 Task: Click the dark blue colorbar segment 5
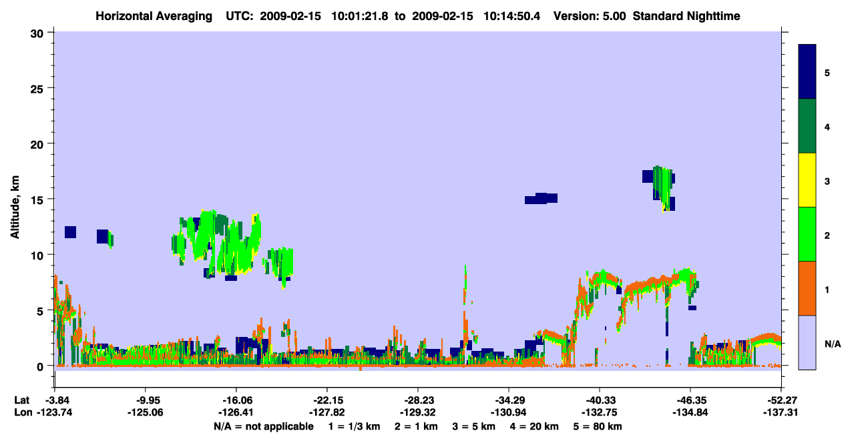pyautogui.click(x=807, y=72)
